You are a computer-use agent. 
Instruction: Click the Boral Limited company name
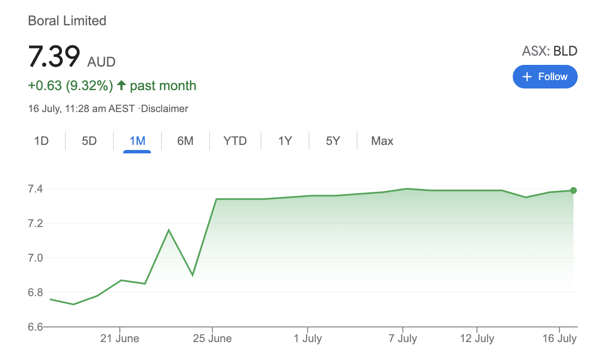pyautogui.click(x=67, y=21)
